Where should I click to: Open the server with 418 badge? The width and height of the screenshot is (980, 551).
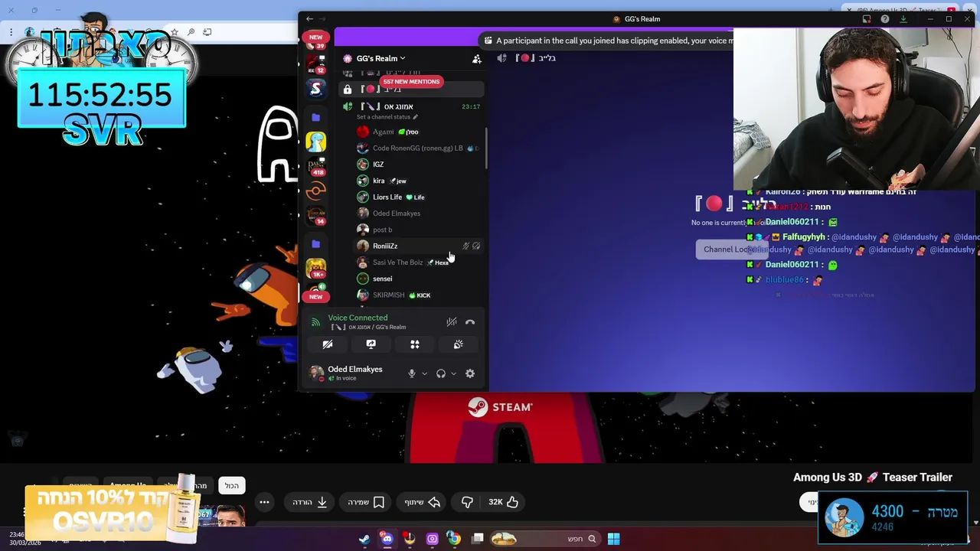[x=316, y=166]
